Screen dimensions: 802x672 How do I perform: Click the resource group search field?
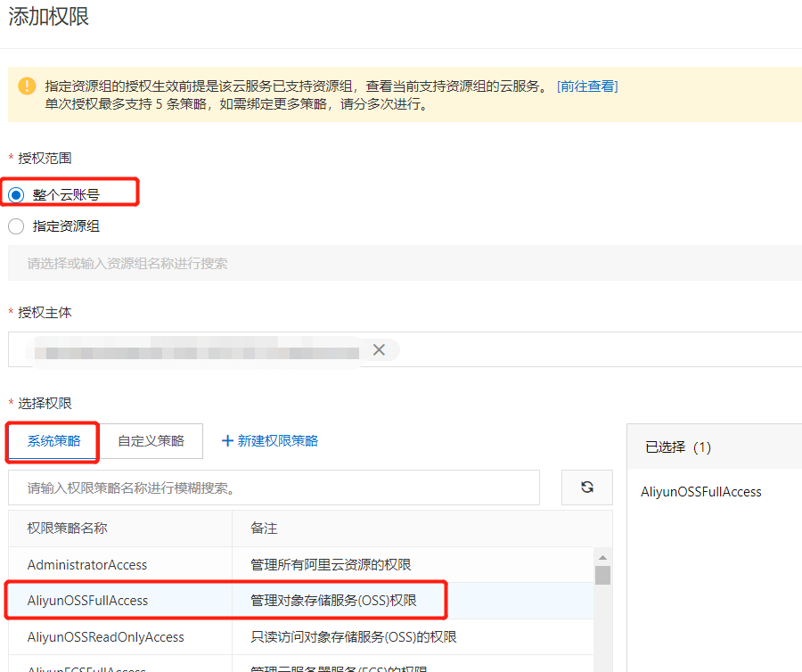coord(405,263)
